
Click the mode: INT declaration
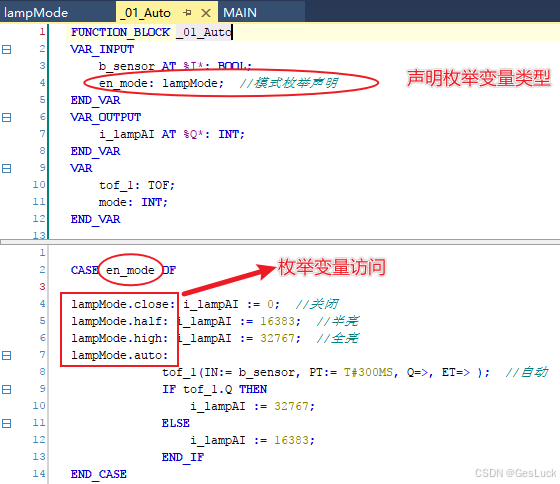point(133,202)
